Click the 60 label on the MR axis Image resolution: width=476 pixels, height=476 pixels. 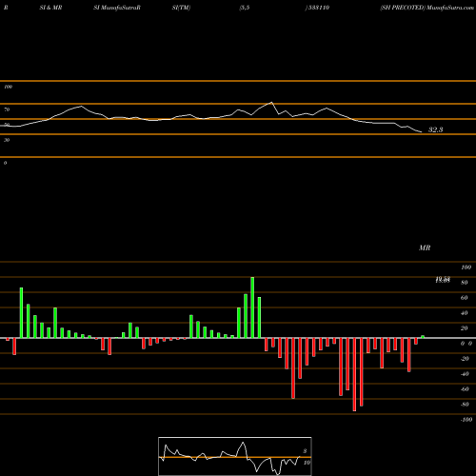465,298
